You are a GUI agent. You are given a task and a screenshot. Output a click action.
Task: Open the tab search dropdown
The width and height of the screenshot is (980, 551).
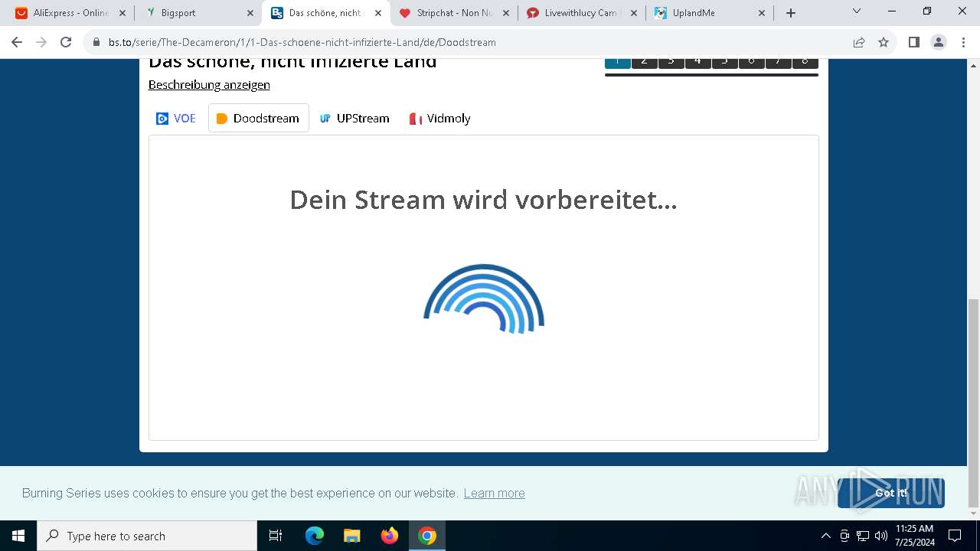857,11
